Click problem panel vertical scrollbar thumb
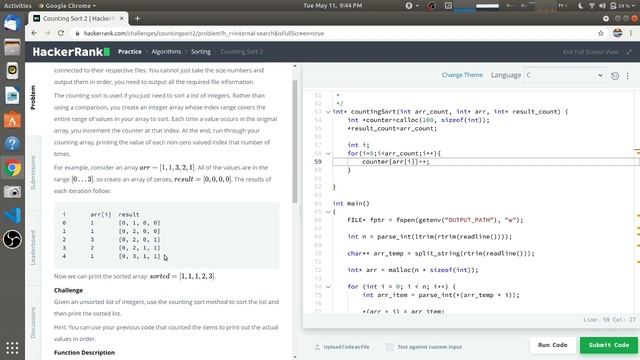Screen dimensions: 640x360 pyautogui.click(x=295, y=141)
